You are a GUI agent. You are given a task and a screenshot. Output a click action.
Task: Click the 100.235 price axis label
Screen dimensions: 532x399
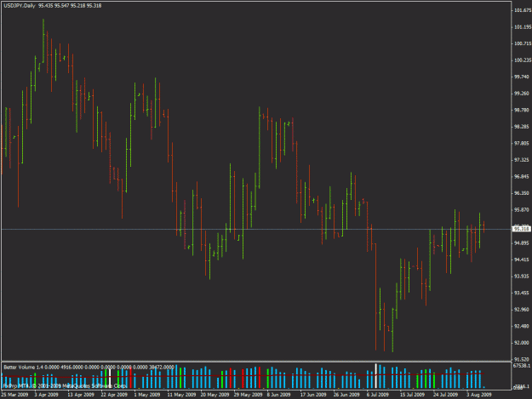pos(523,60)
